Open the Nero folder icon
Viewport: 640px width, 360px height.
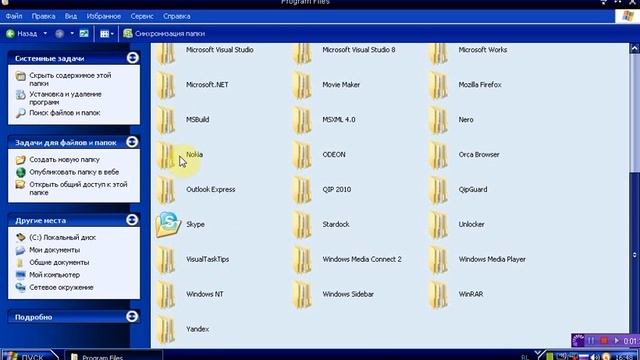[x=438, y=120]
